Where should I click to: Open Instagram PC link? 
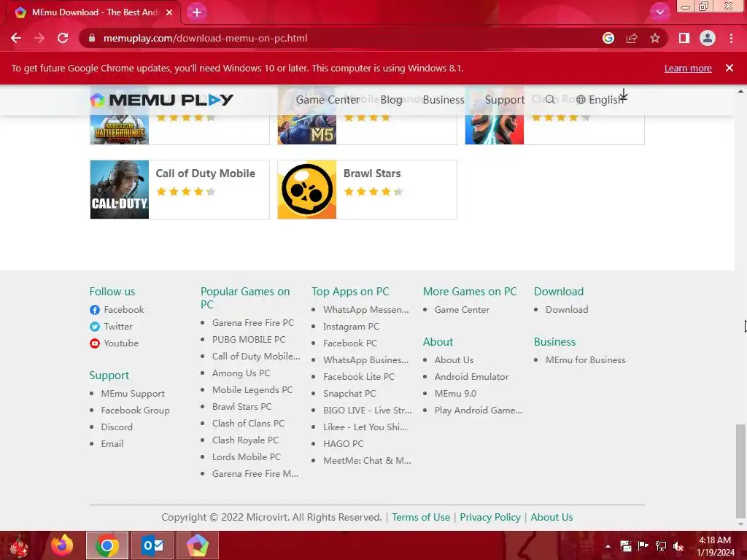(x=351, y=326)
